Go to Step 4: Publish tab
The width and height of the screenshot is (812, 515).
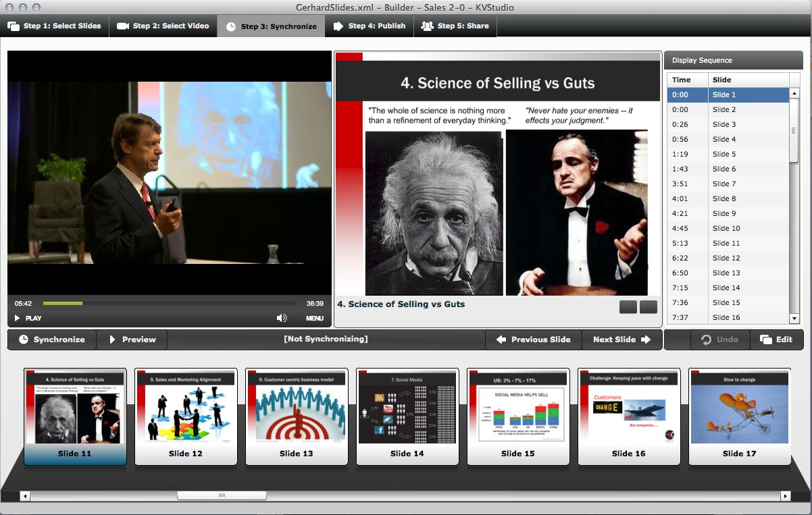point(370,26)
